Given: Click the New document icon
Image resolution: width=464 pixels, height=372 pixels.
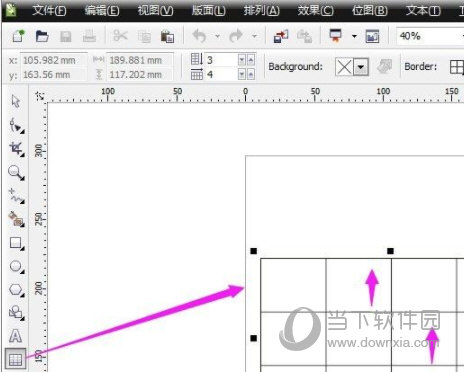Looking at the screenshot, I should (19, 36).
